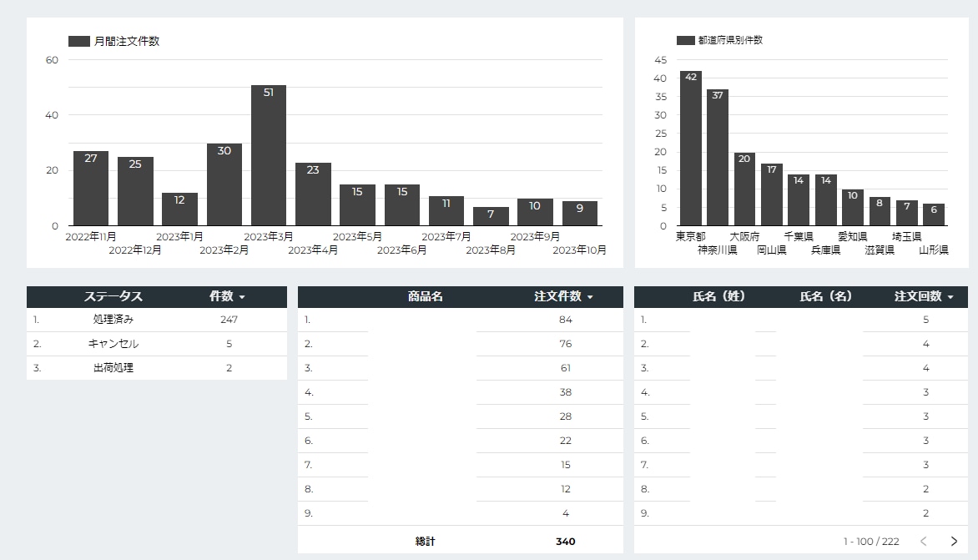The image size is (978, 560).
Task: Sort by the 氏名（名） column header
Action: pyautogui.click(x=826, y=296)
